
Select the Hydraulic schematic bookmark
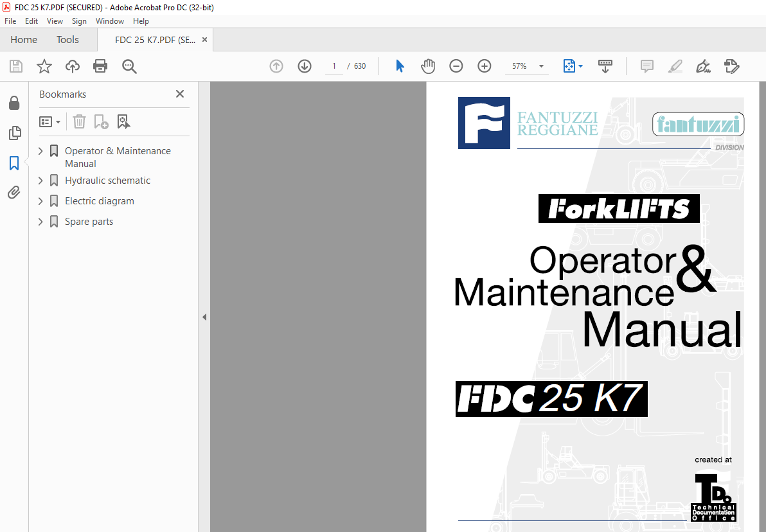tap(107, 181)
